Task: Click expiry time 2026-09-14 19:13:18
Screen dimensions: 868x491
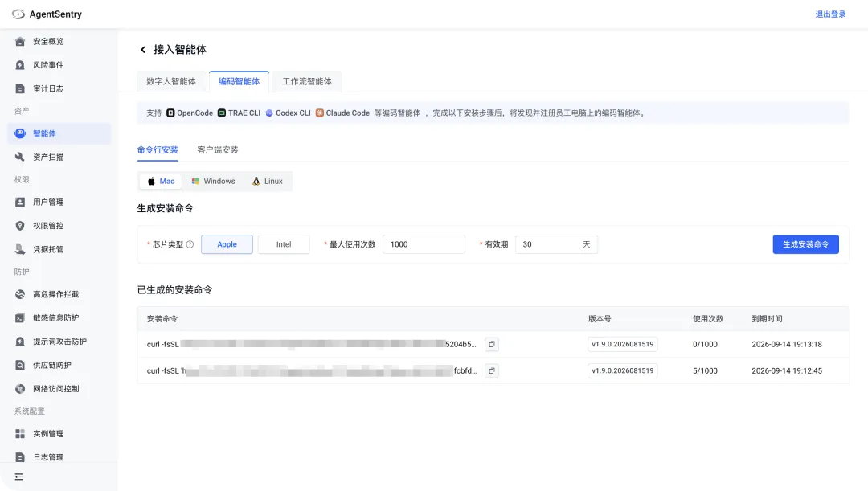Action: (787, 344)
